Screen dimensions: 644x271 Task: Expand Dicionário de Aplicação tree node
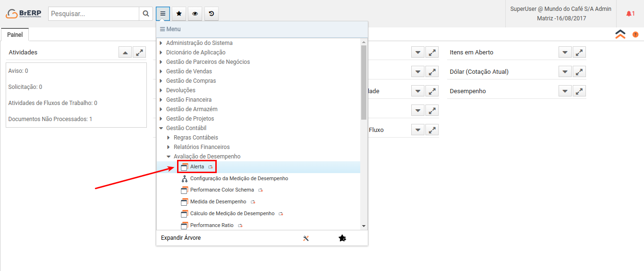coord(161,52)
